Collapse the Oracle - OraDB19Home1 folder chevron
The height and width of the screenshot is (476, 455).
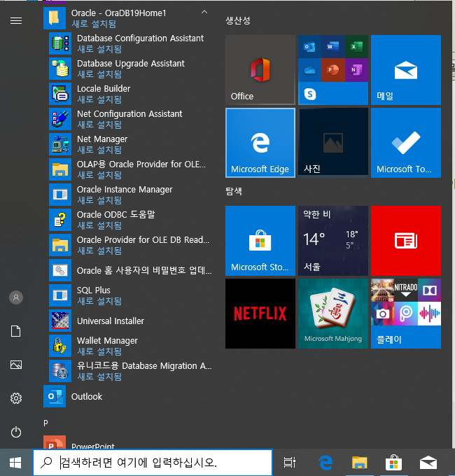point(204,13)
